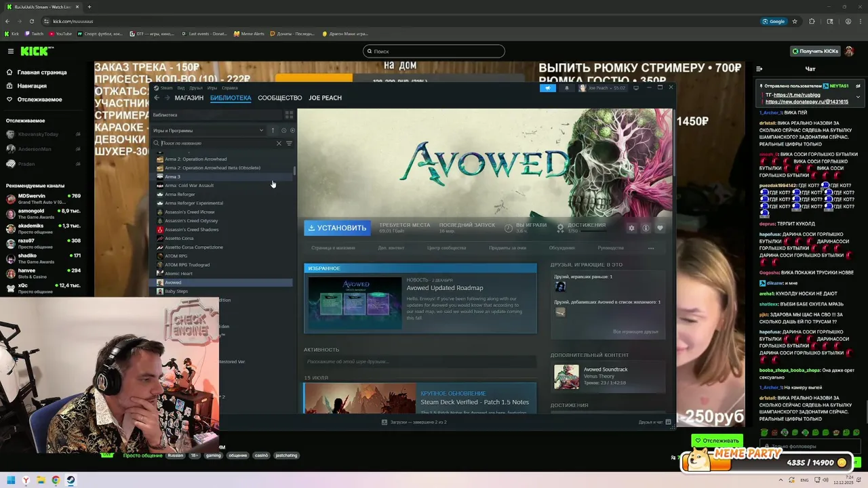Viewport: 868px width, 488px height.
Task: Open Chrome from the taskbar
Action: click(56, 481)
